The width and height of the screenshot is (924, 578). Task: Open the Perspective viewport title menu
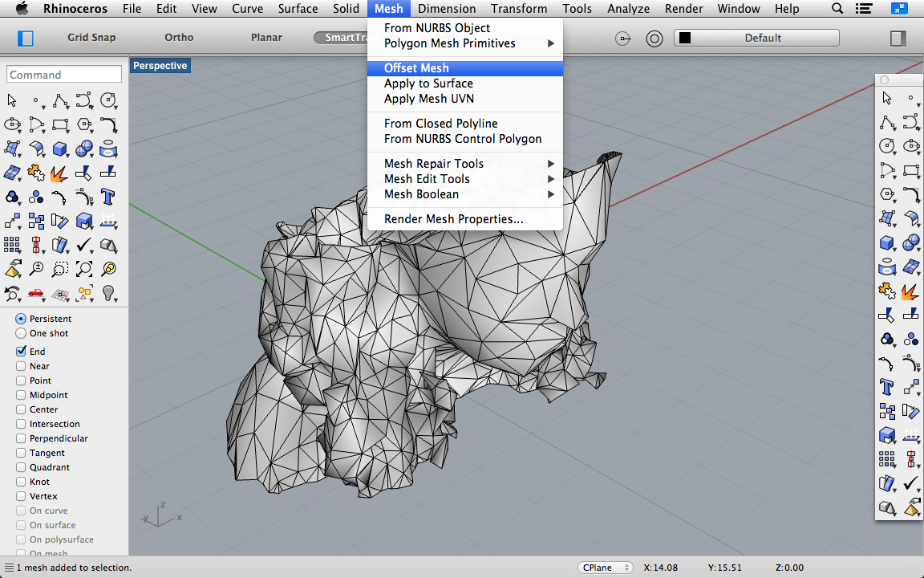coord(160,66)
